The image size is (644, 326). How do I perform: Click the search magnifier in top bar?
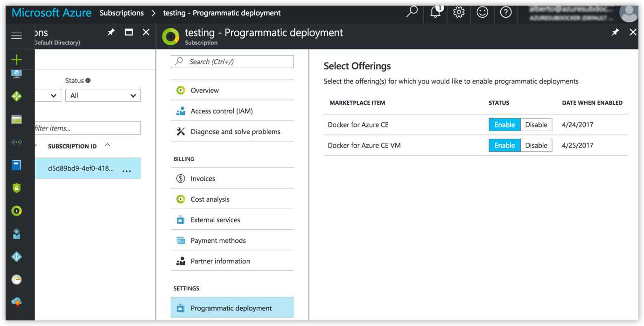pyautogui.click(x=412, y=12)
